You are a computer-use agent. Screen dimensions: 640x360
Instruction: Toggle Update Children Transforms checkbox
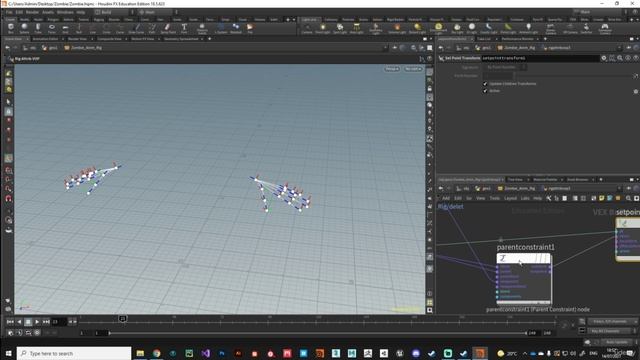485,84
